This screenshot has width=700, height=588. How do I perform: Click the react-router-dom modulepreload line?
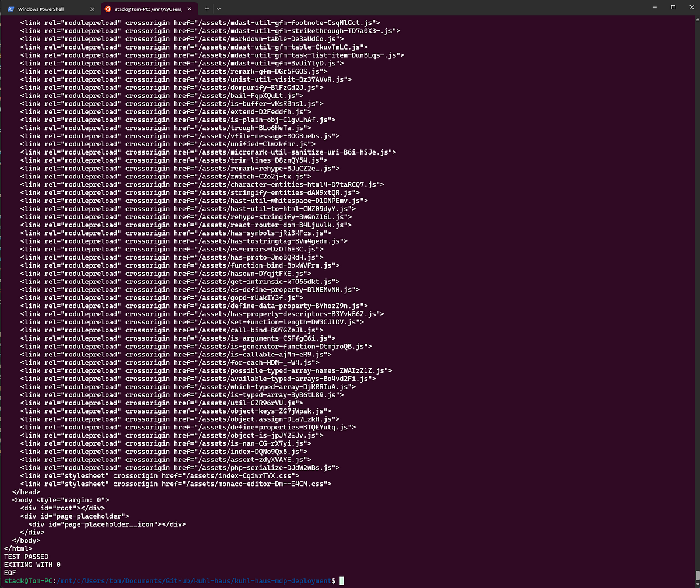(185, 225)
